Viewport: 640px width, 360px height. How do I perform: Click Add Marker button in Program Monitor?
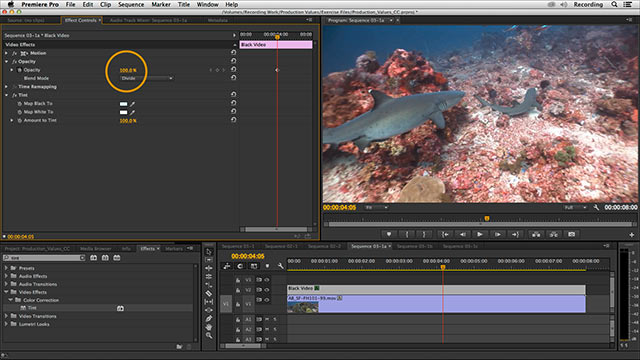[389, 234]
